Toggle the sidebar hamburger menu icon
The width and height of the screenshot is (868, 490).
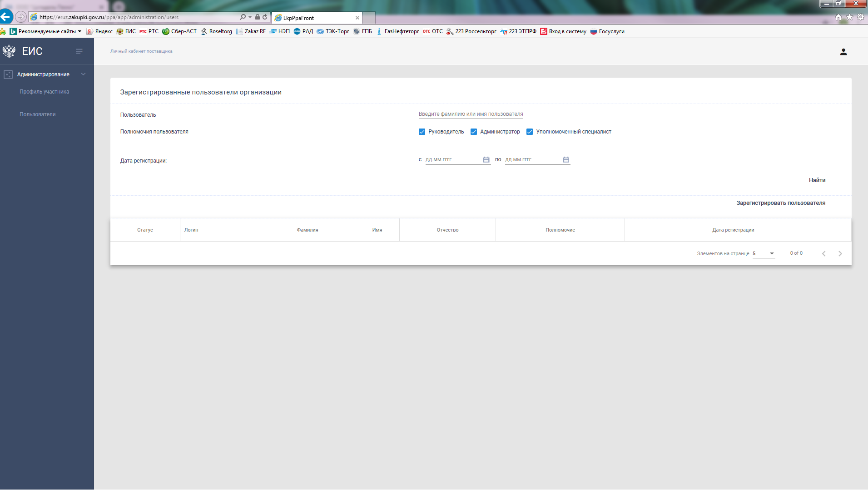pos(79,51)
